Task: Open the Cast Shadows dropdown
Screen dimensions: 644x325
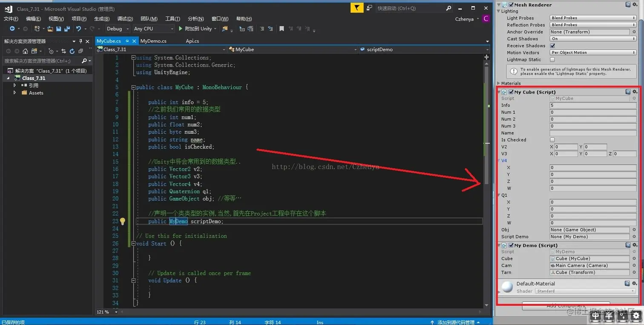Action: (x=593, y=39)
